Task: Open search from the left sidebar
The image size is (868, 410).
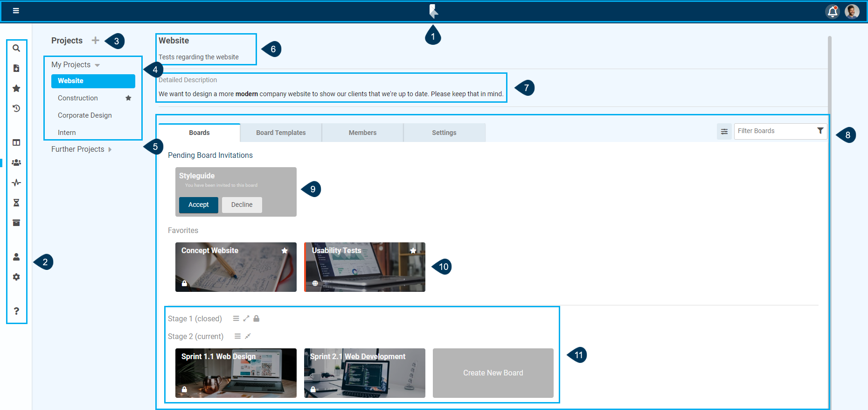Action: point(16,48)
